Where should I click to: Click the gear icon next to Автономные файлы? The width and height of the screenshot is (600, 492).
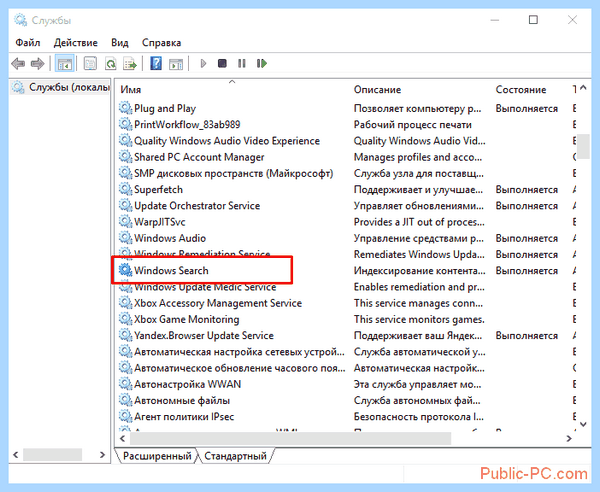click(x=125, y=400)
